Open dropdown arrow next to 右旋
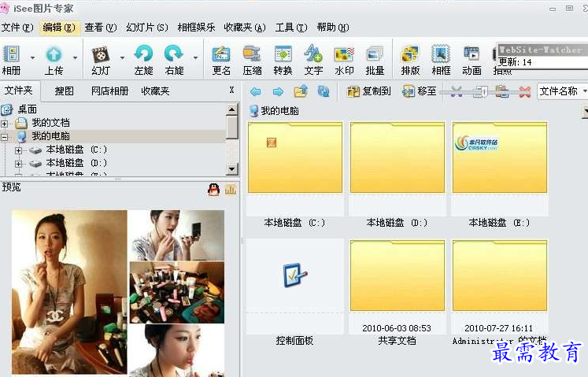The width and height of the screenshot is (588, 377). [195, 57]
